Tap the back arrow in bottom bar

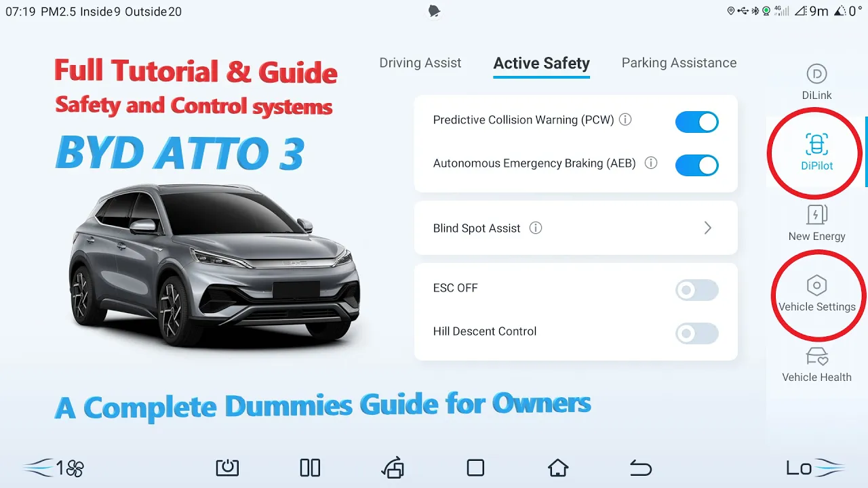point(641,468)
